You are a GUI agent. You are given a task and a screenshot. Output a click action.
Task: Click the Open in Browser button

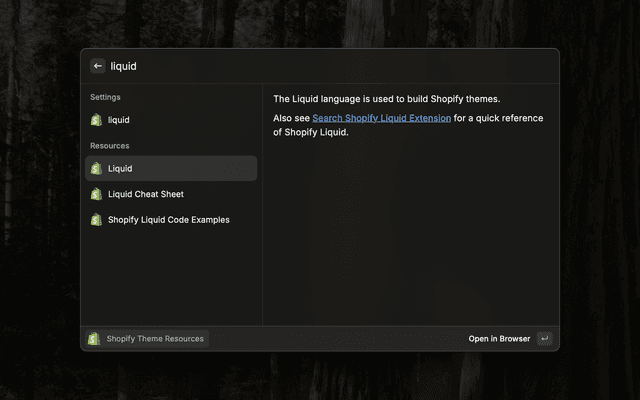pos(499,339)
